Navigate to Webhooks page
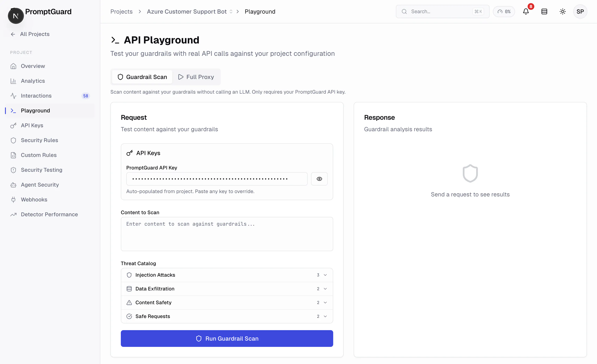Screen dimensions: 597x364 coord(50,200)
